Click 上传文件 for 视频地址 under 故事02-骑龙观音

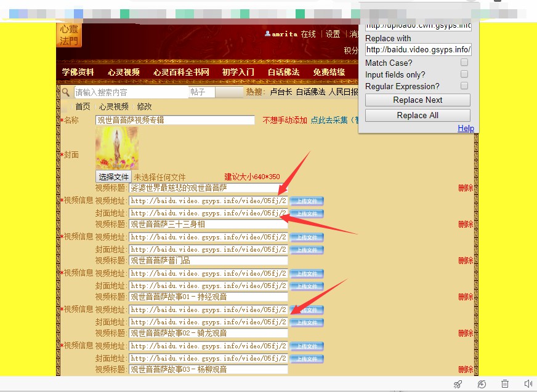(x=307, y=346)
